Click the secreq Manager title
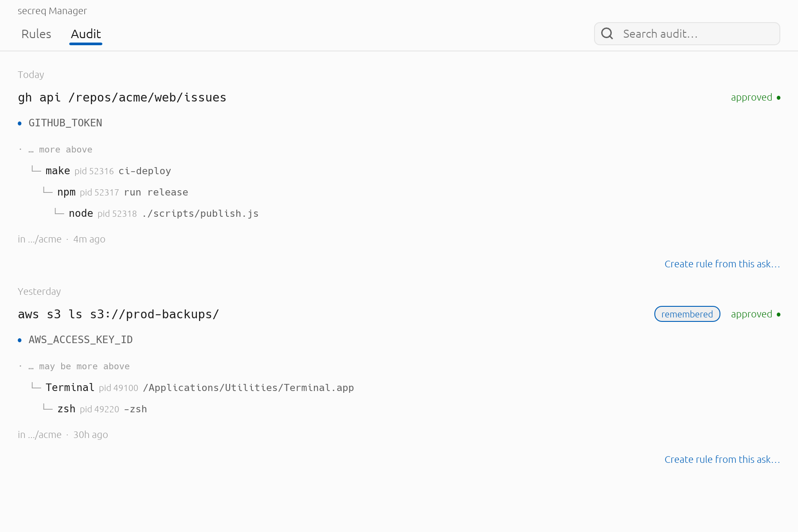The height and width of the screenshot is (532, 798). [x=52, y=11]
